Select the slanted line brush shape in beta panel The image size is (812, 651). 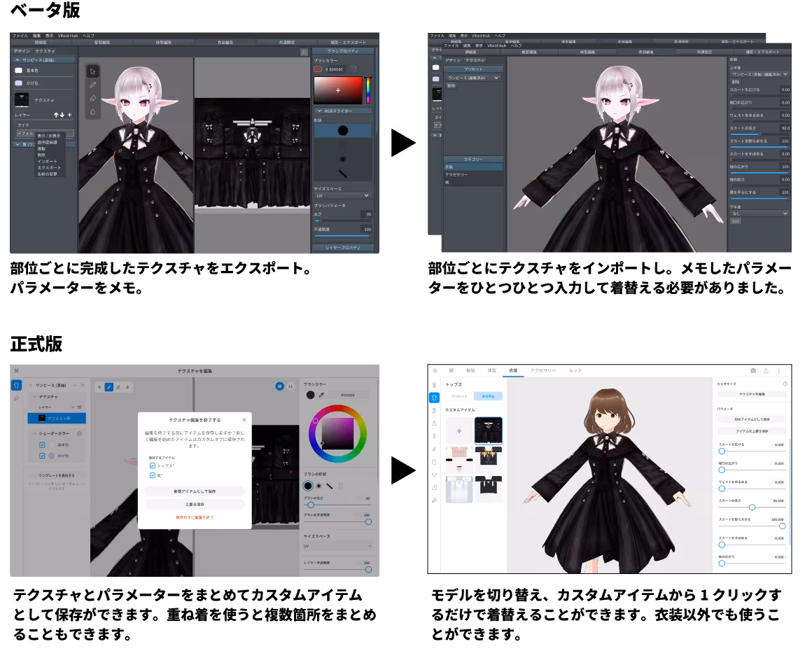click(343, 174)
